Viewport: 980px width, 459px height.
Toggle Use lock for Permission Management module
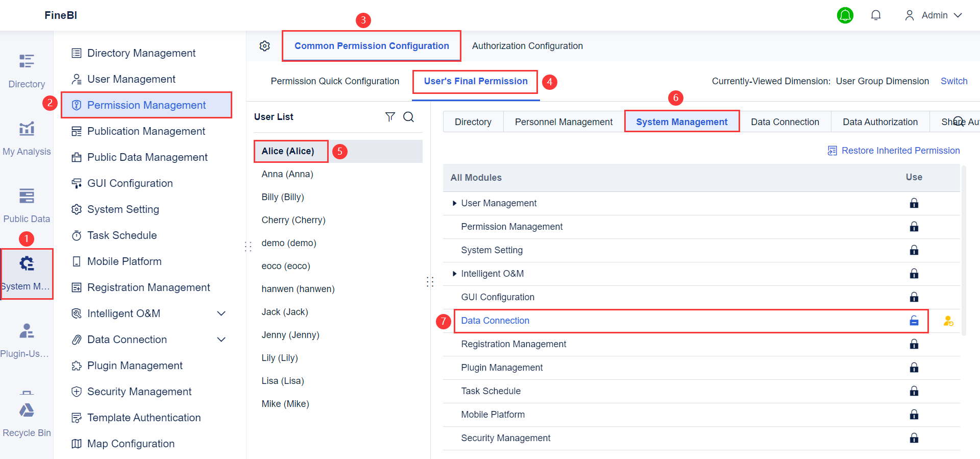(x=914, y=227)
